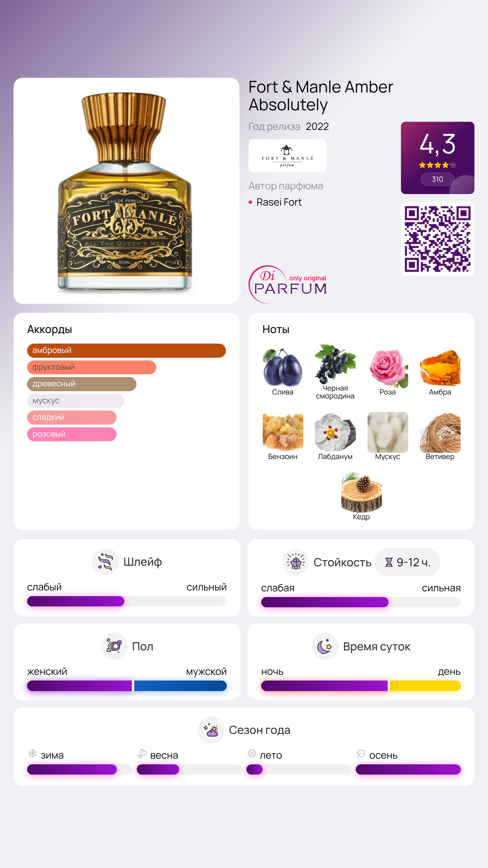The image size is (488, 868).
Task: Click the Слива plum note image
Action: (283, 368)
